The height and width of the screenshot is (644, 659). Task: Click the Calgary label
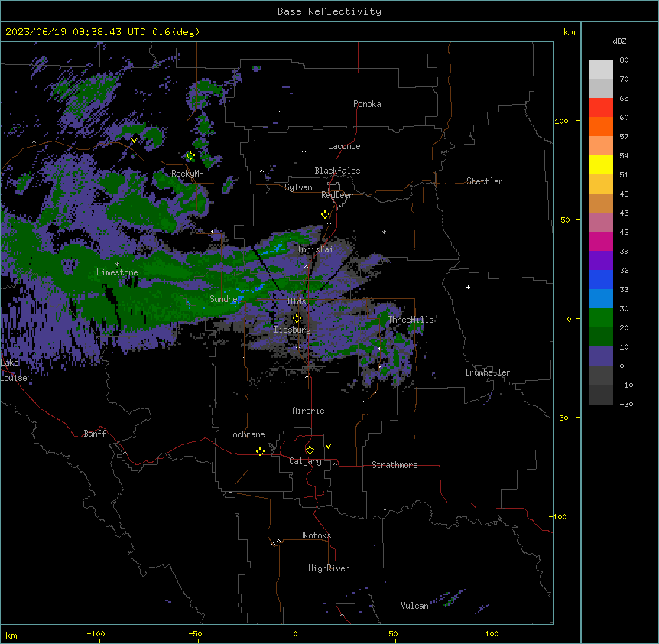pyautogui.click(x=306, y=461)
